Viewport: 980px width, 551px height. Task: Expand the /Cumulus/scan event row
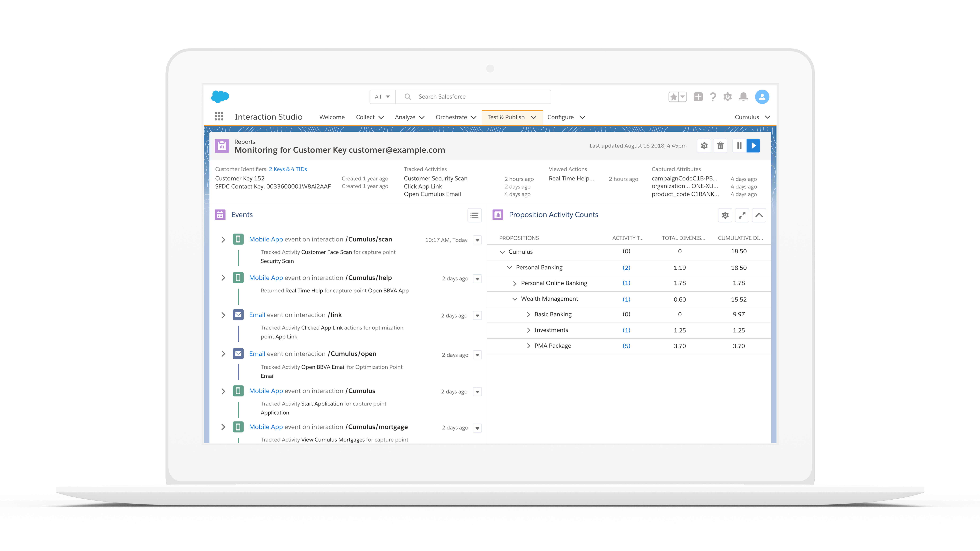point(223,240)
